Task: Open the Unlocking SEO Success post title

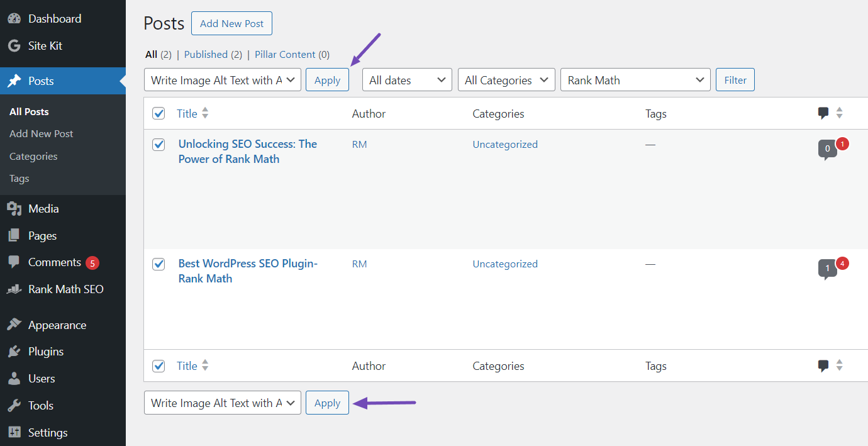Action: pyautogui.click(x=248, y=152)
